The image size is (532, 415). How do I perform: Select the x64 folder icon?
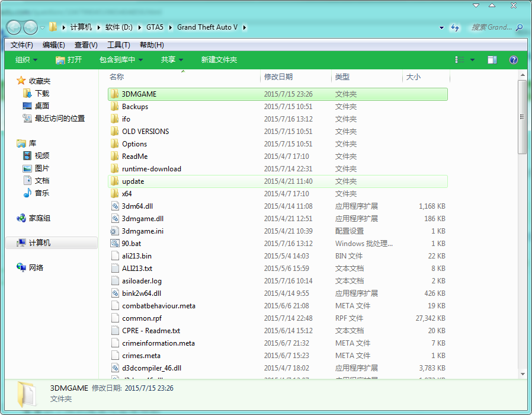pyautogui.click(x=115, y=194)
